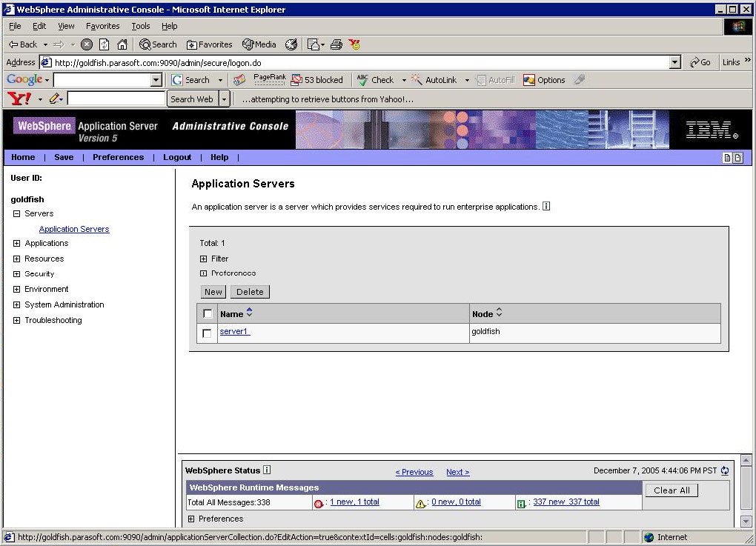Screen dimensions: 756x546
Task: Click the Go button beside address bar
Action: (700, 62)
